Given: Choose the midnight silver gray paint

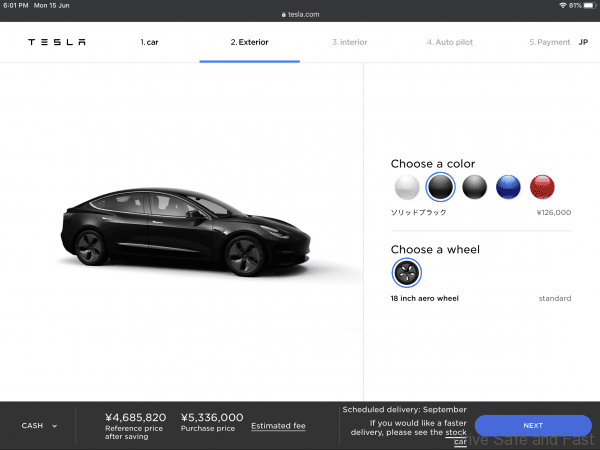Looking at the screenshot, I should [x=474, y=187].
